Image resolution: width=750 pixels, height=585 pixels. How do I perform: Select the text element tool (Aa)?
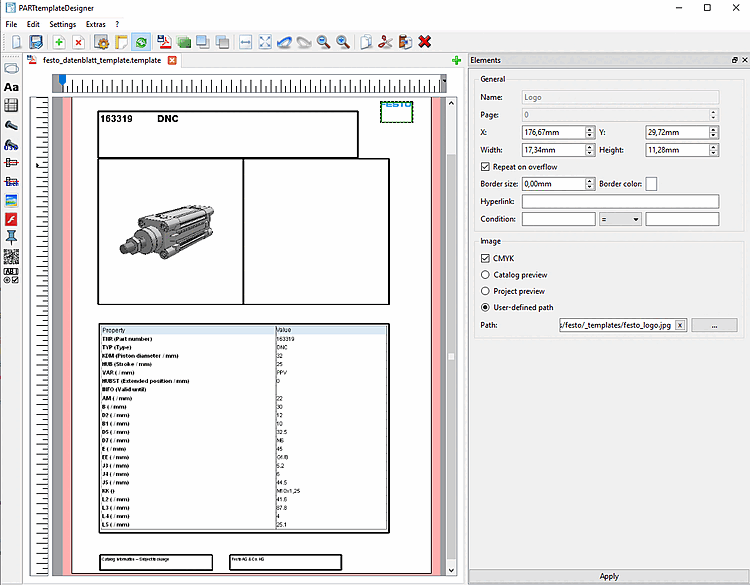click(x=12, y=88)
